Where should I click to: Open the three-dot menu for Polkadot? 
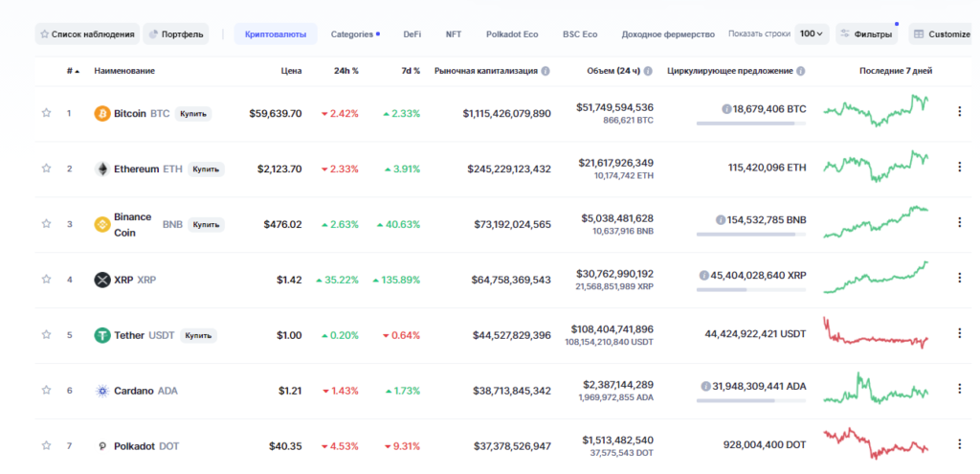(x=959, y=444)
